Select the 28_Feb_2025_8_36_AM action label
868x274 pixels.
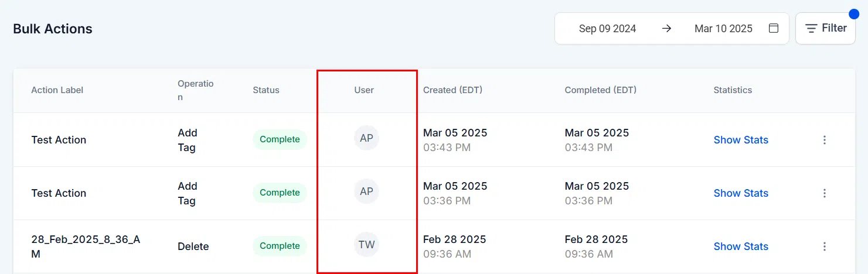pyautogui.click(x=86, y=246)
